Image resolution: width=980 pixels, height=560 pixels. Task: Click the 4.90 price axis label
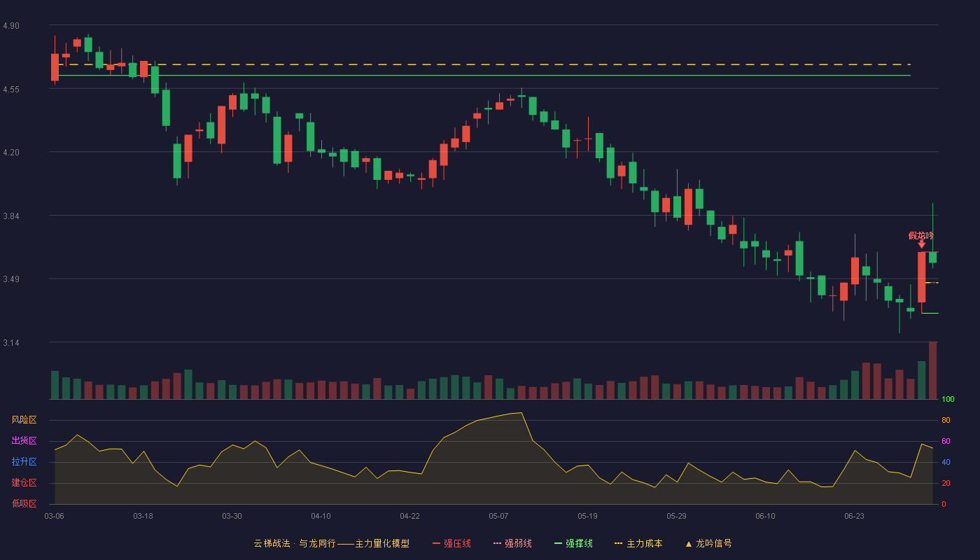tap(11, 26)
